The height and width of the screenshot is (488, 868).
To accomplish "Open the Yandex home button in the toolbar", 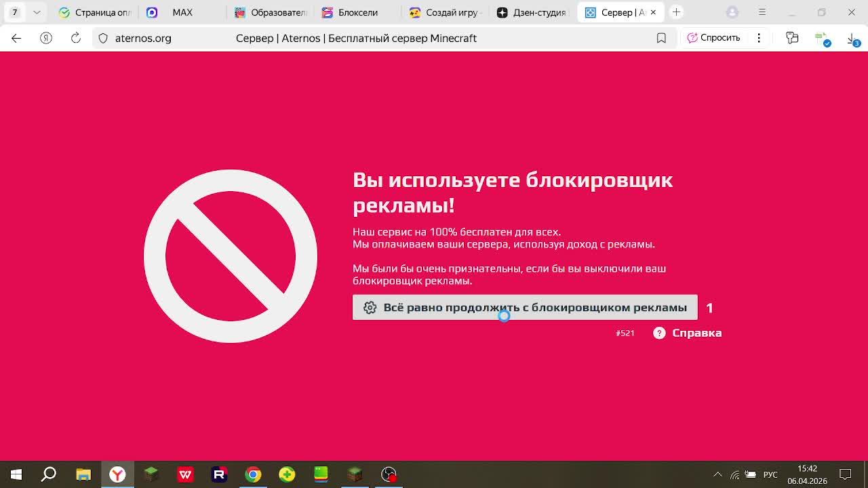I will [46, 38].
